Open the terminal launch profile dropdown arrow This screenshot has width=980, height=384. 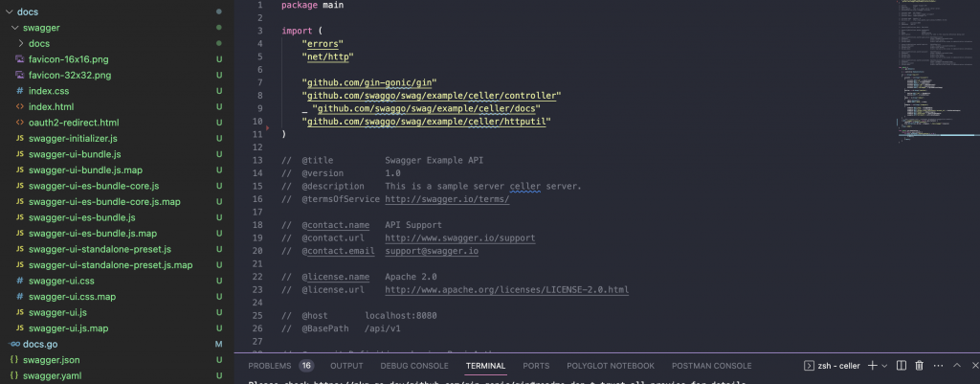tap(884, 366)
